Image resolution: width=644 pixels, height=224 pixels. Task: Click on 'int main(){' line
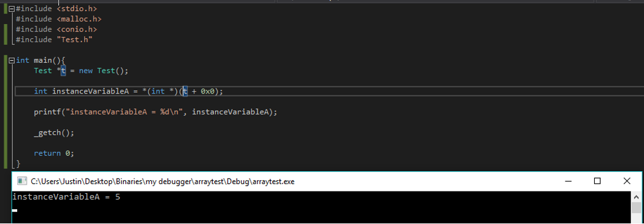pos(41,60)
